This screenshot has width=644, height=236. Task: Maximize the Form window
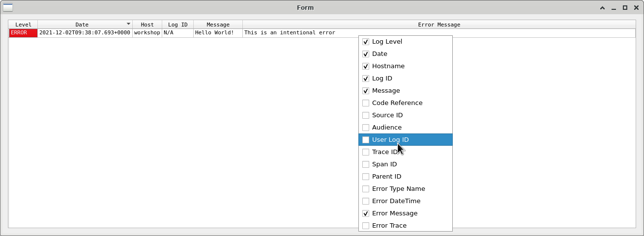point(625,8)
